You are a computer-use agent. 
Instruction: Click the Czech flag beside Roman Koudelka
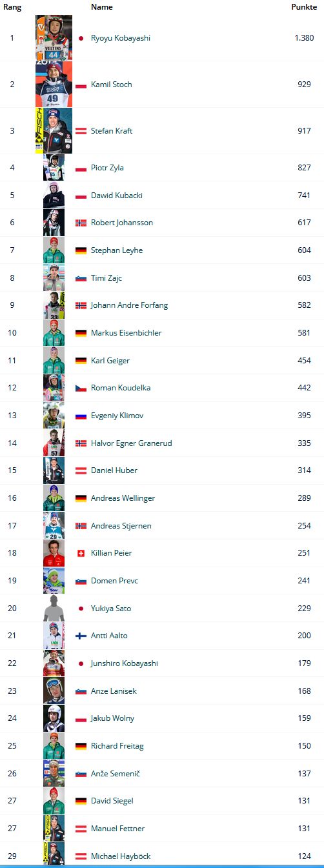coord(81,388)
